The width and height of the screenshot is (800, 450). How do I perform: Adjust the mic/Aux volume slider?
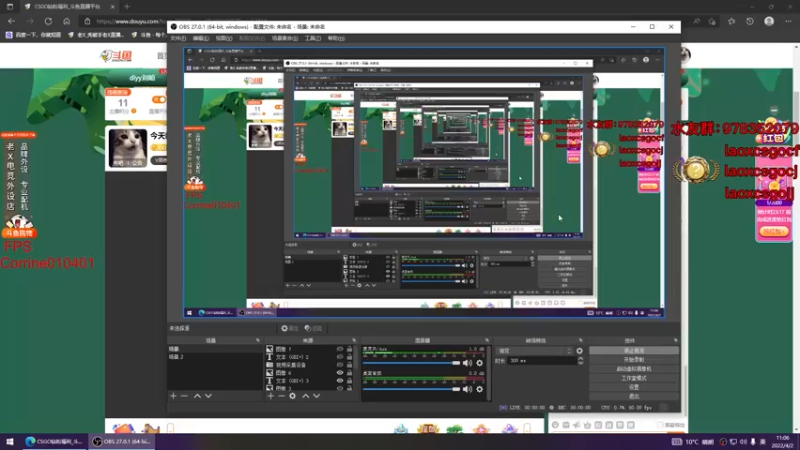click(411, 363)
